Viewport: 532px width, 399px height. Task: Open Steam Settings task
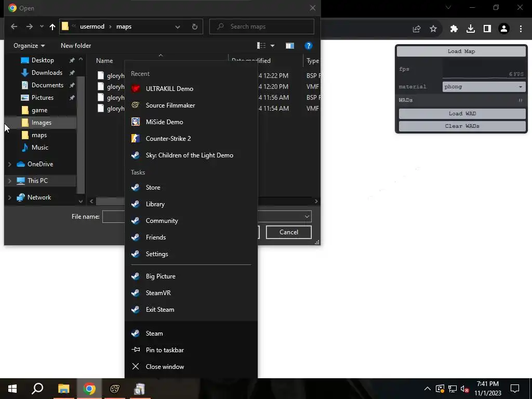pos(191,254)
